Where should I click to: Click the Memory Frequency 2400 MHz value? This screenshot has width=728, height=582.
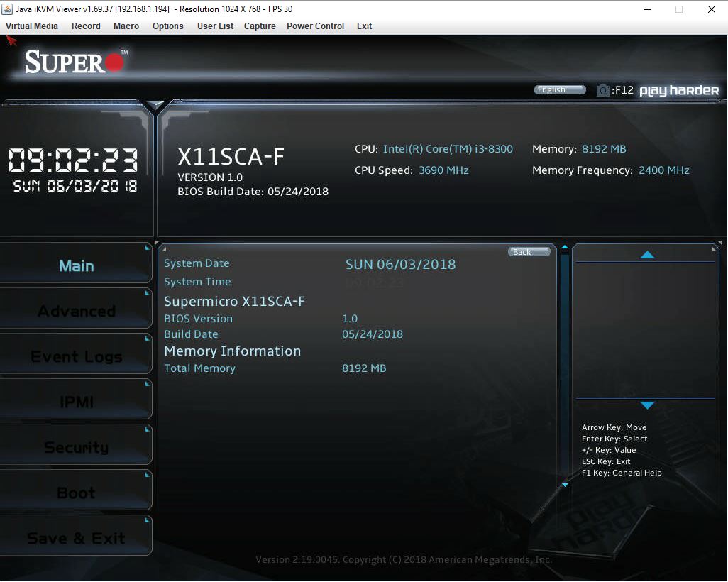click(663, 170)
